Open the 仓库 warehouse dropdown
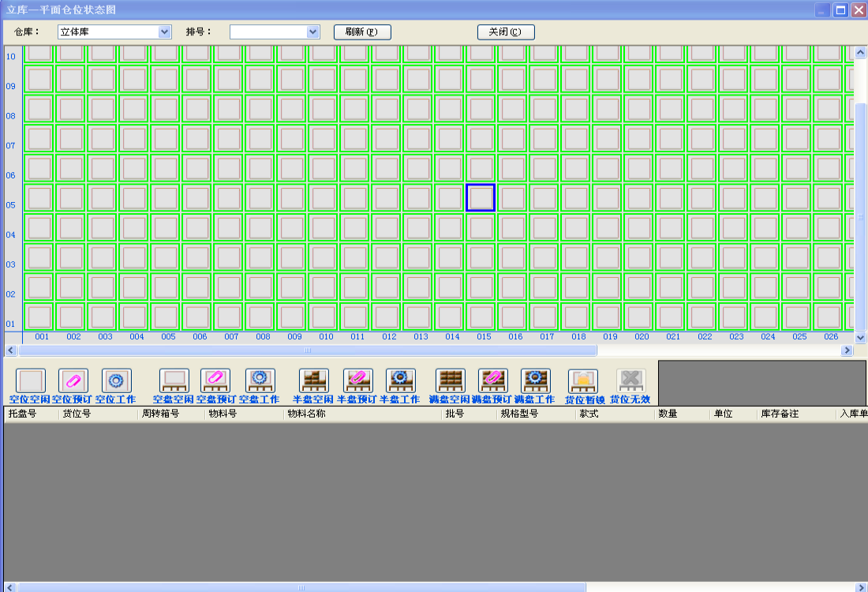The width and height of the screenshot is (868, 592). click(164, 32)
